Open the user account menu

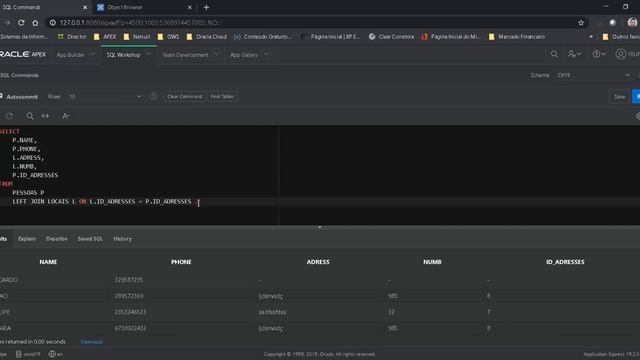click(x=627, y=54)
